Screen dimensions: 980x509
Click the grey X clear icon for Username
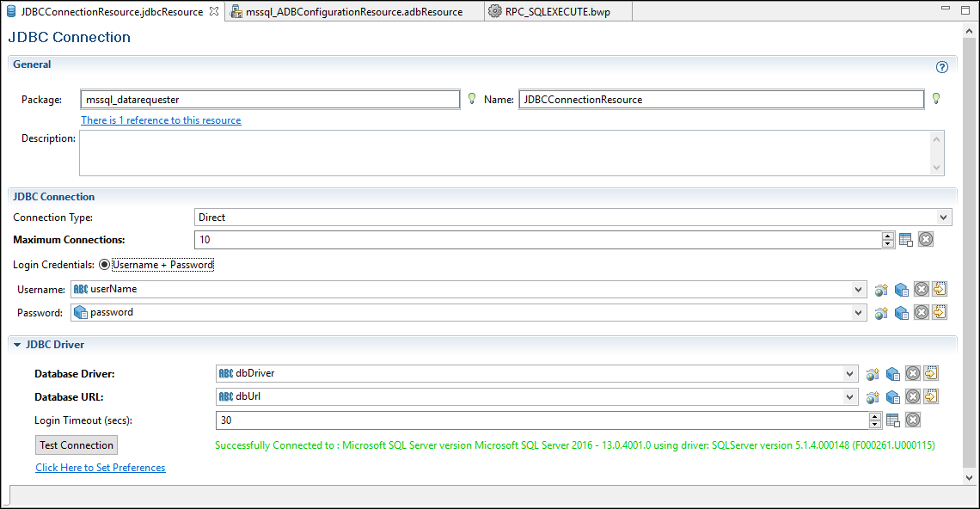922,289
